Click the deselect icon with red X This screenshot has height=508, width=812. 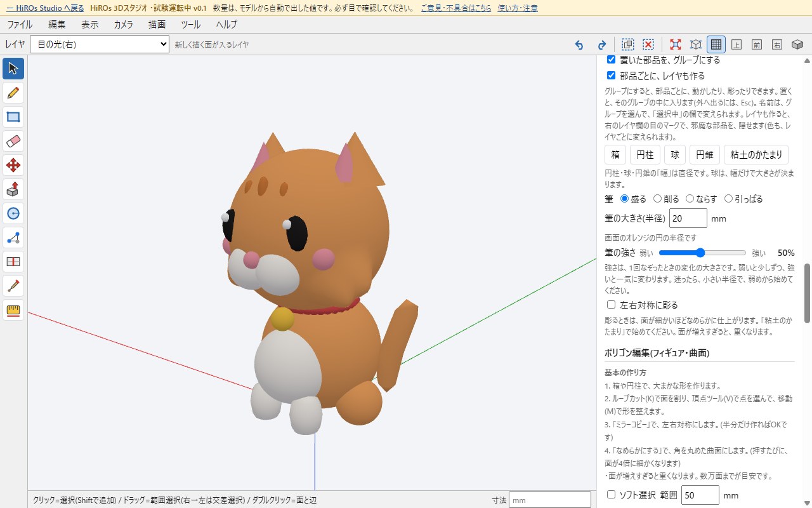point(648,44)
